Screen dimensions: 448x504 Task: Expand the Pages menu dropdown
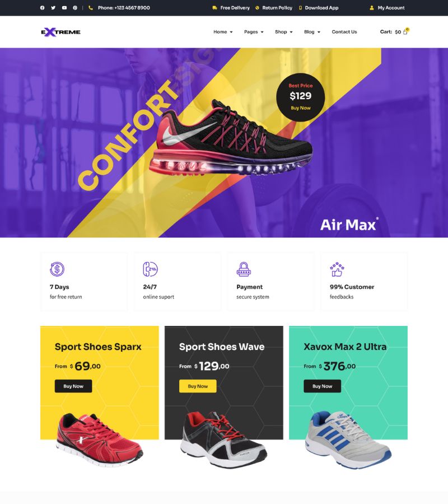(254, 32)
